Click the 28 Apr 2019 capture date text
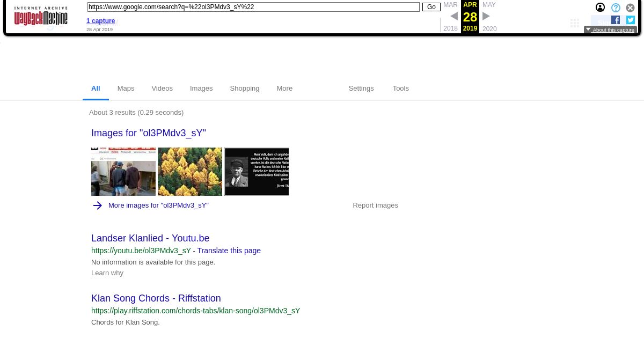644x338 pixels. point(100,30)
